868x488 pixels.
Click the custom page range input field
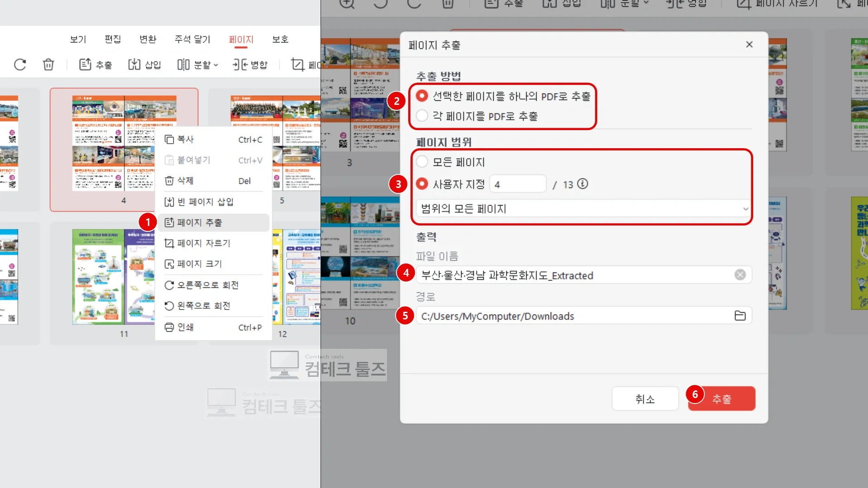coord(518,184)
